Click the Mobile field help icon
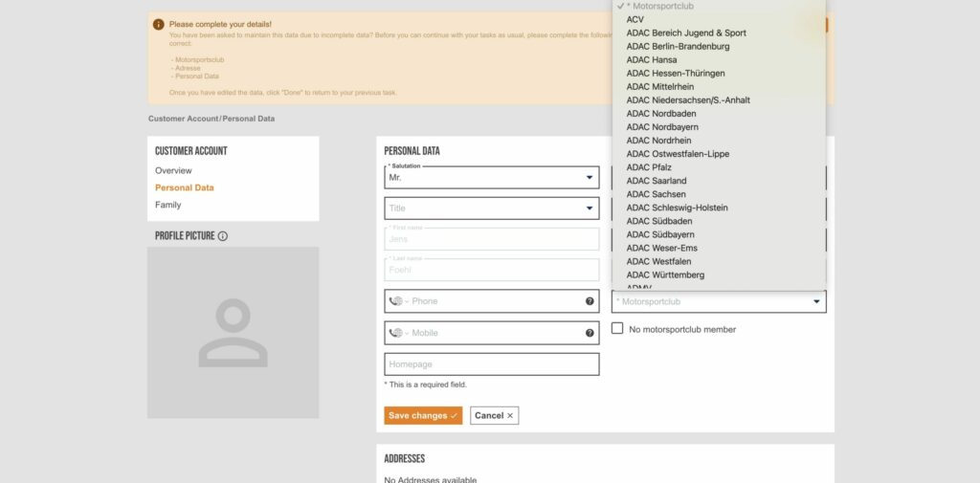Image resolution: width=980 pixels, height=483 pixels. (x=590, y=333)
